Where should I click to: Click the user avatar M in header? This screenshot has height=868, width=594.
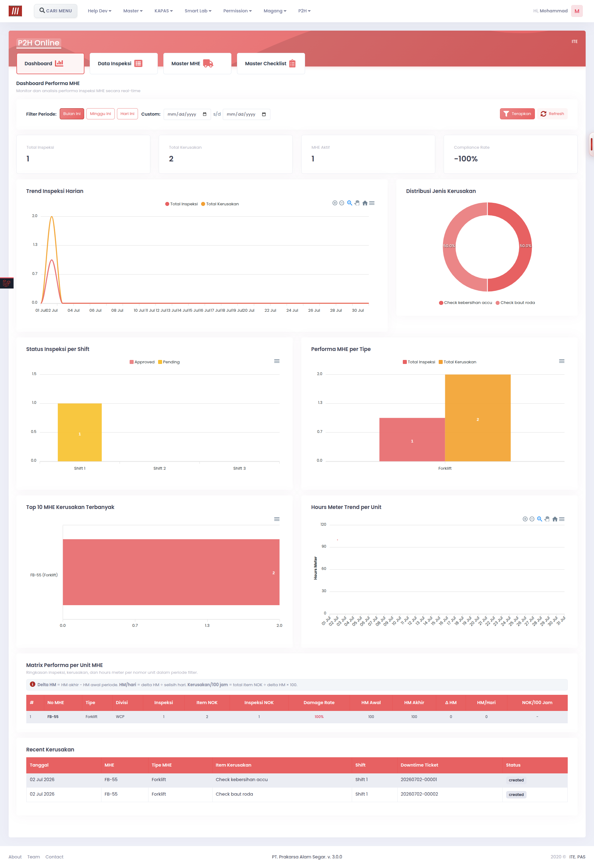click(x=577, y=11)
